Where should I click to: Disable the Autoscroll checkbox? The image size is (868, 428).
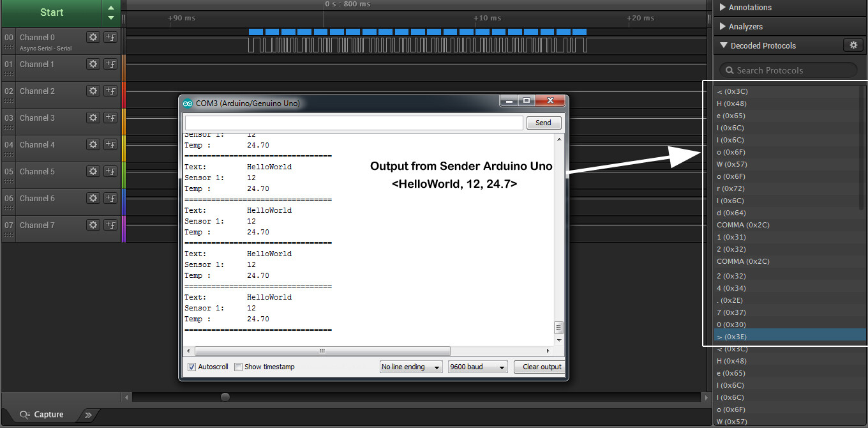coord(193,366)
